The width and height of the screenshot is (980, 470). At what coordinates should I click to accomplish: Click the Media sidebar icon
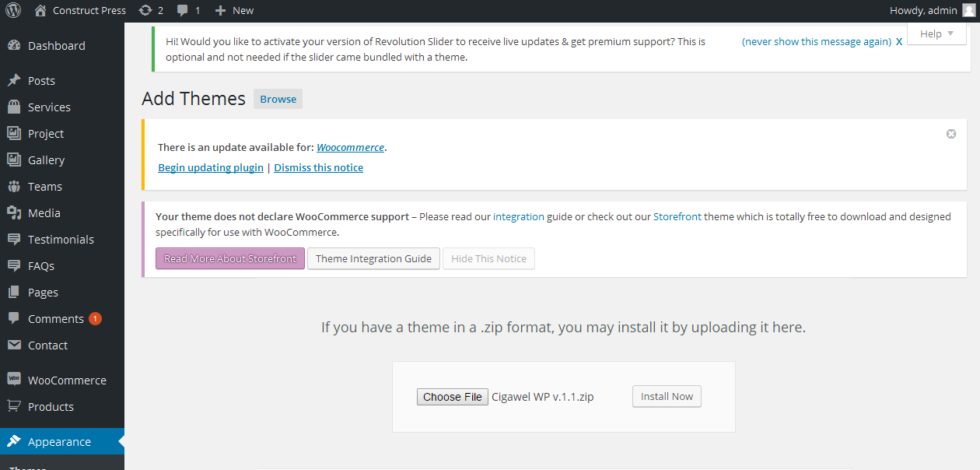click(14, 213)
